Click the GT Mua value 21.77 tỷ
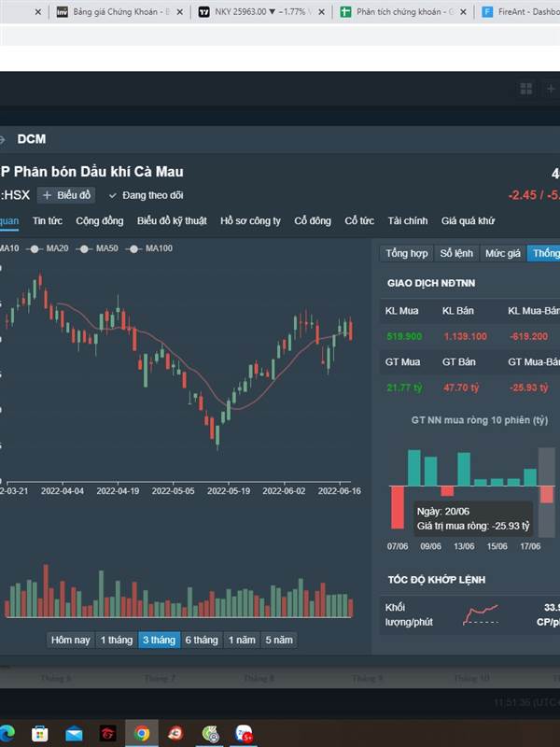 click(x=404, y=388)
